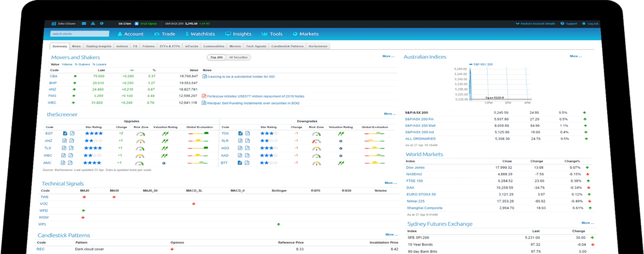This screenshot has width=644, height=254.
Task: Click EQT's risk zone gauge icon
Action: pos(141,133)
